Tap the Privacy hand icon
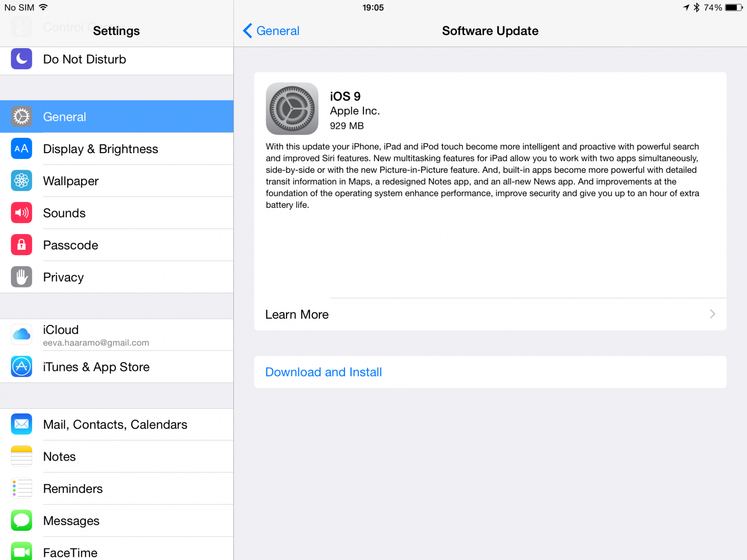The width and height of the screenshot is (747, 560). (x=22, y=277)
